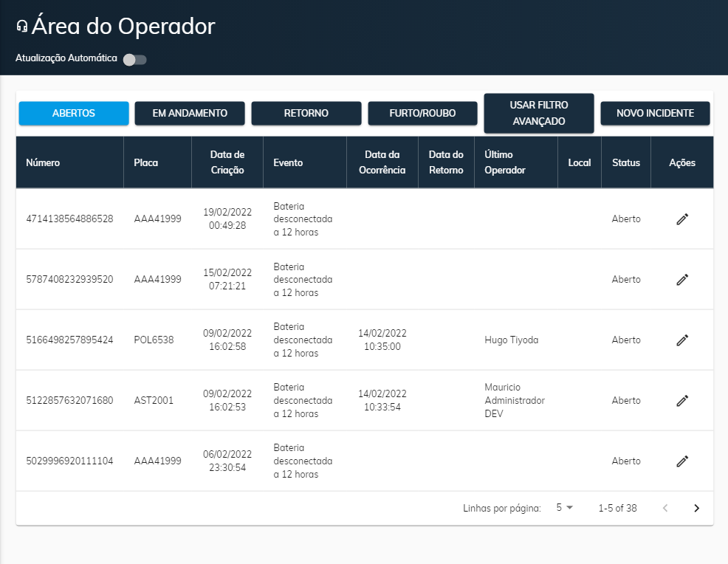Select number 4714138564886528
Viewport: 728px width, 564px height.
pos(69,219)
